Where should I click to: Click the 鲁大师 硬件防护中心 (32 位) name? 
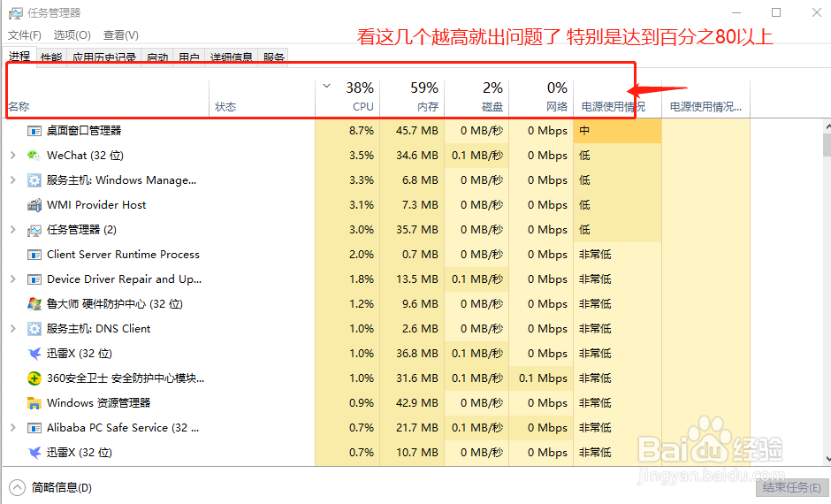tap(114, 304)
